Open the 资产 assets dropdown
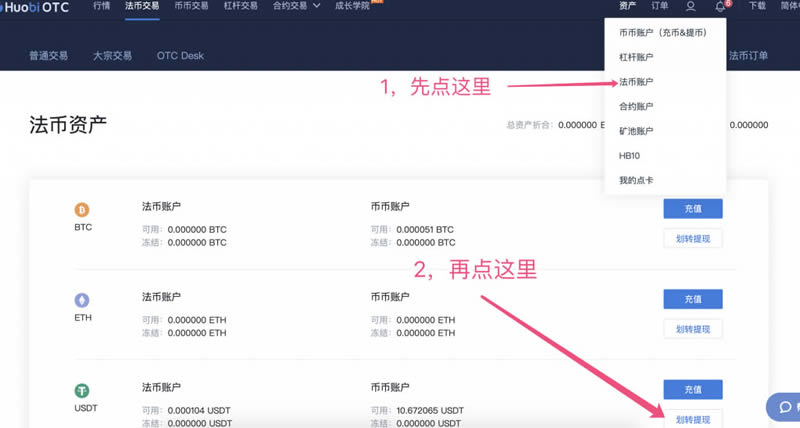 click(x=627, y=6)
